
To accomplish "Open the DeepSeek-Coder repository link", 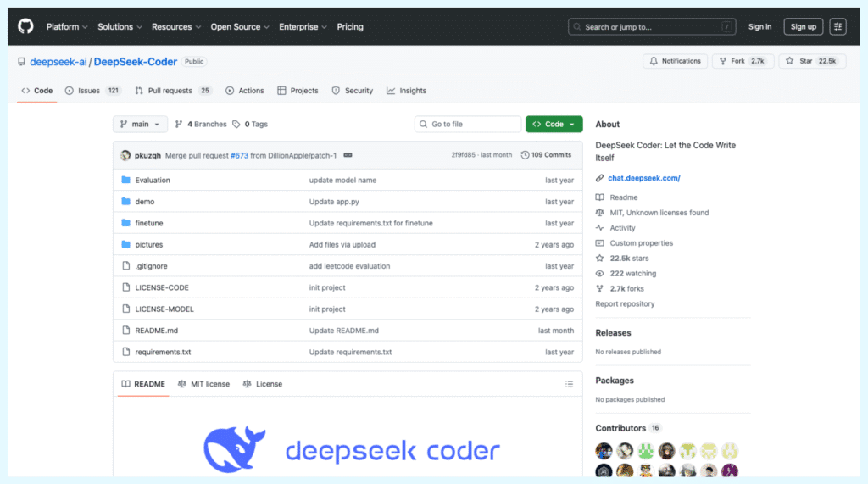I will [135, 62].
